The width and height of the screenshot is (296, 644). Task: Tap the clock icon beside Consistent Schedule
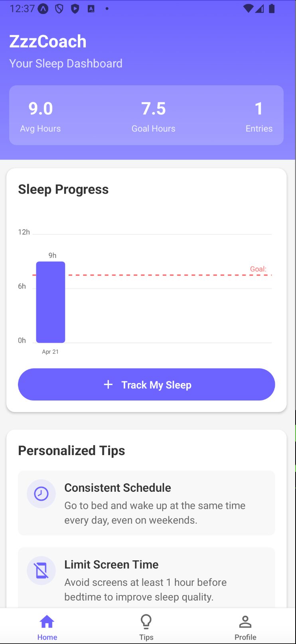[41, 494]
